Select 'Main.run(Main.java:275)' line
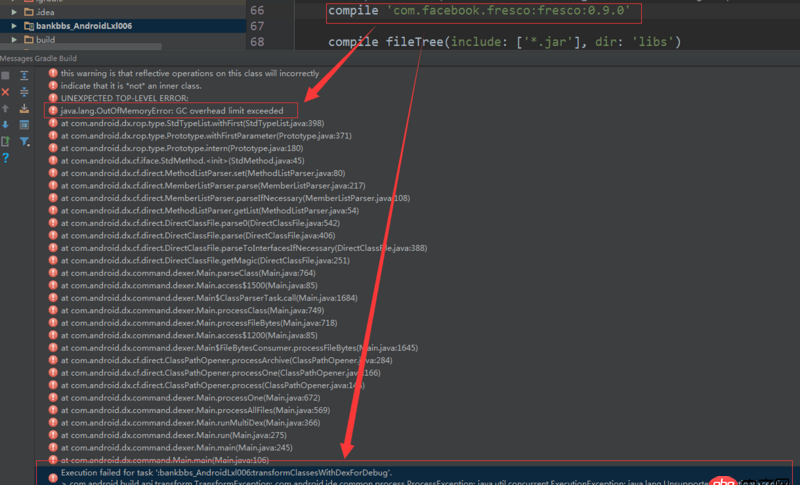The height and width of the screenshot is (485, 800). pyautogui.click(x=173, y=436)
